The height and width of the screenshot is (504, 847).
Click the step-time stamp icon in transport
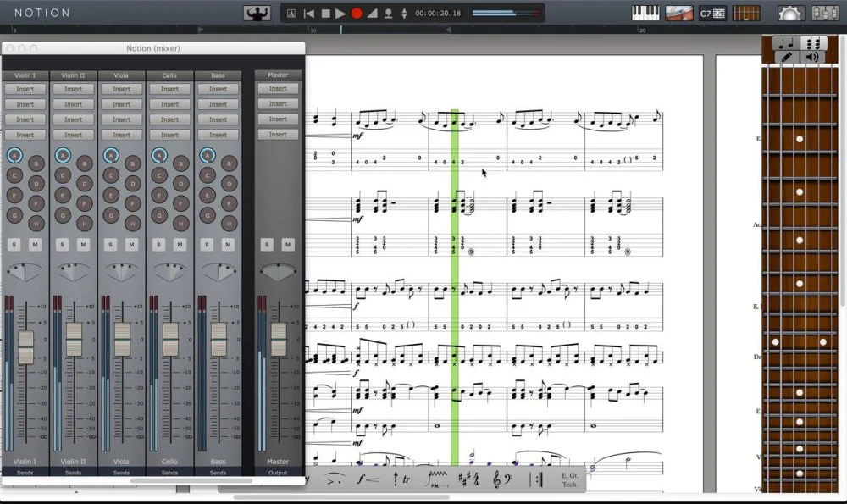click(388, 14)
